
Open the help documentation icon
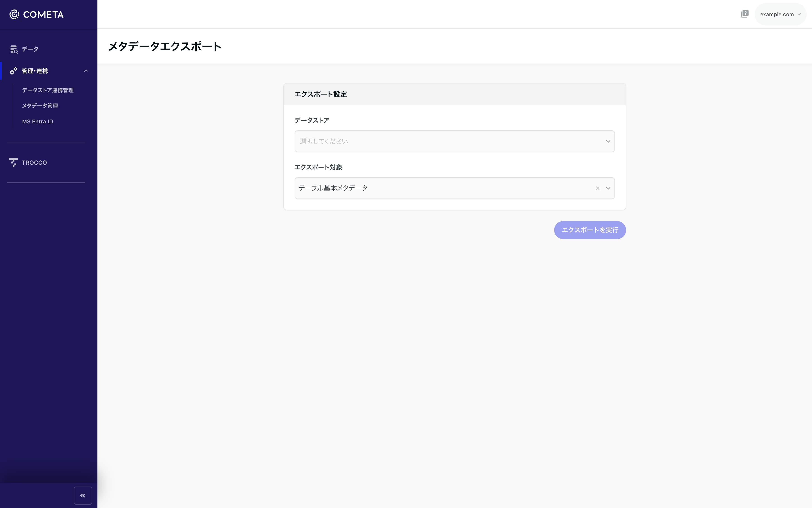click(x=745, y=14)
